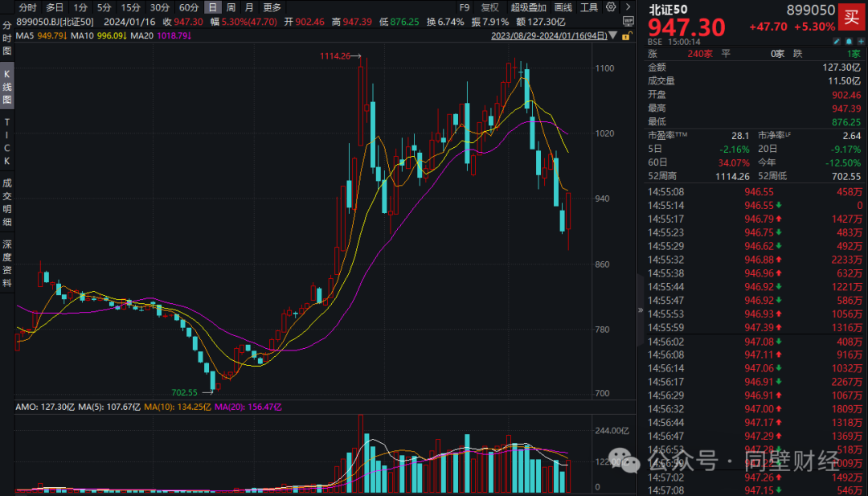Click the 金额 127.30亿 row

click(754, 67)
